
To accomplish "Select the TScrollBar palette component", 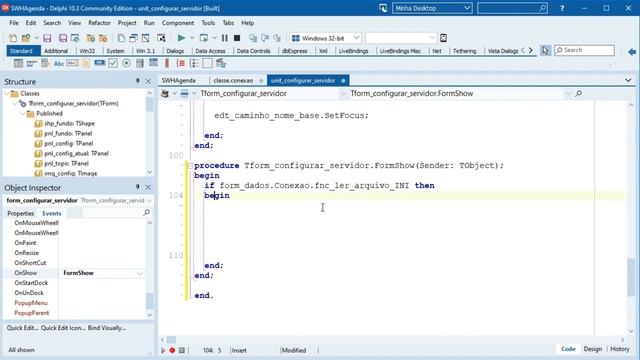I will pyautogui.click(x=167, y=63).
